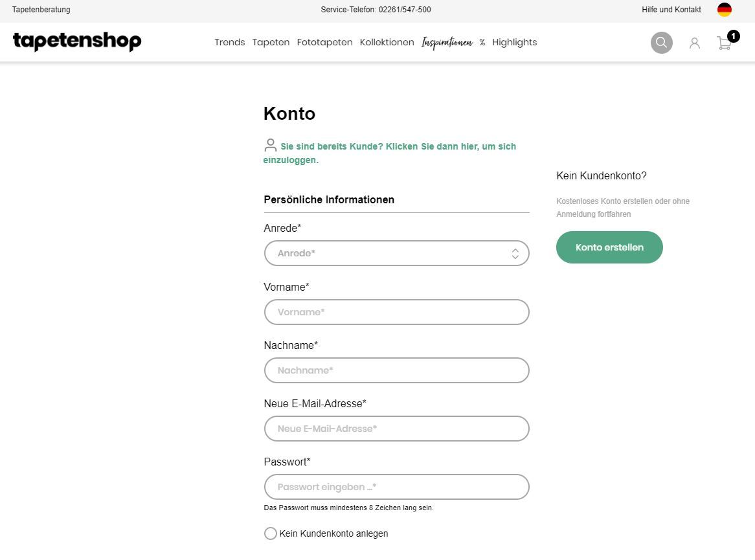Open the Trends menu
The width and height of the screenshot is (755, 560).
230,43
